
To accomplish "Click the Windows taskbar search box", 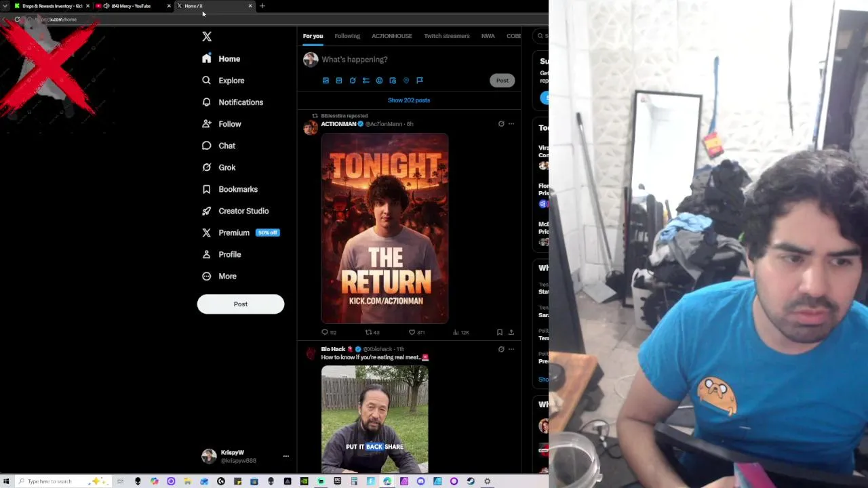I will 62,481.
